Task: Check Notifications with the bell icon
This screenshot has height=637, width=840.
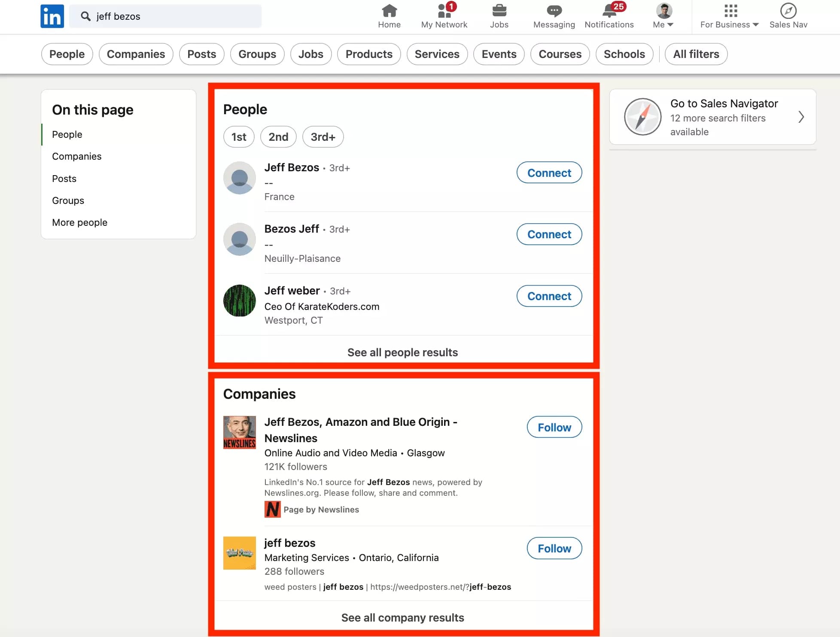Action: (608, 11)
